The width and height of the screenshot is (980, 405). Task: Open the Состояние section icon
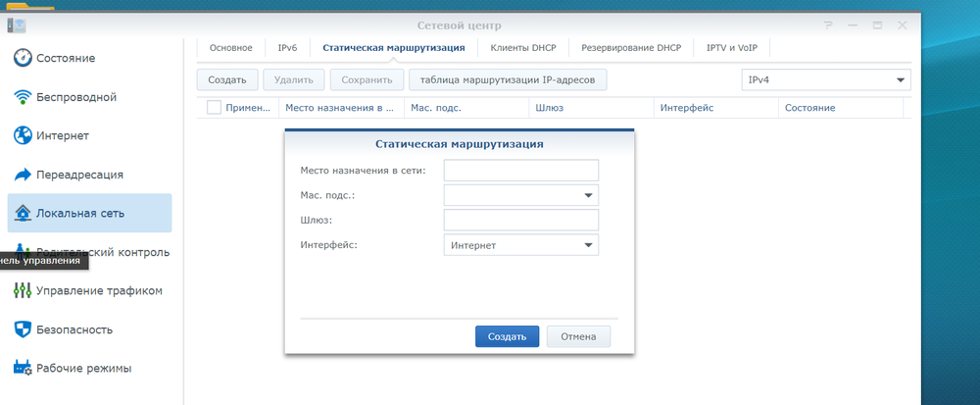coord(22,58)
